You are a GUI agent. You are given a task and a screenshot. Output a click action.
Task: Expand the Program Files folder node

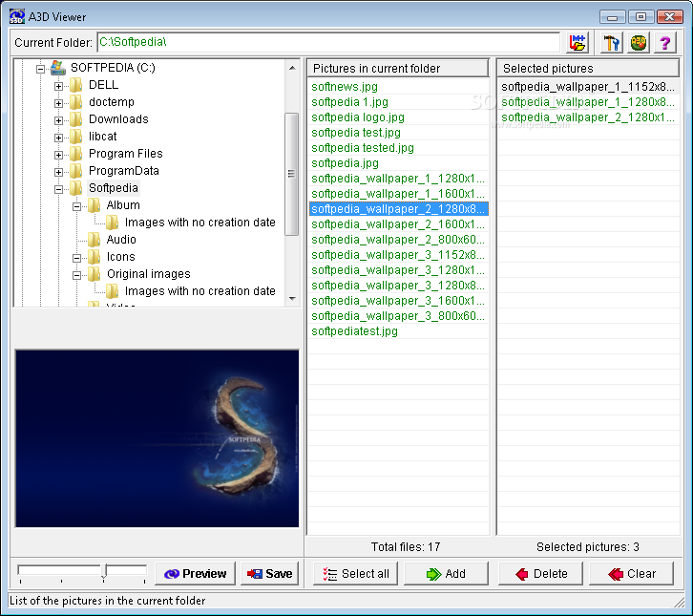(x=58, y=155)
